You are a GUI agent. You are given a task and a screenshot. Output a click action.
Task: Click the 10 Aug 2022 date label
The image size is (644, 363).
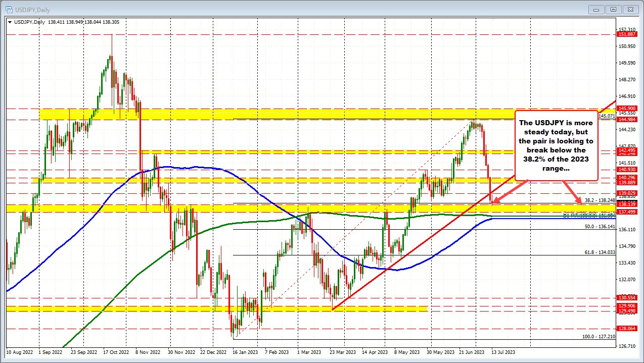19,352
